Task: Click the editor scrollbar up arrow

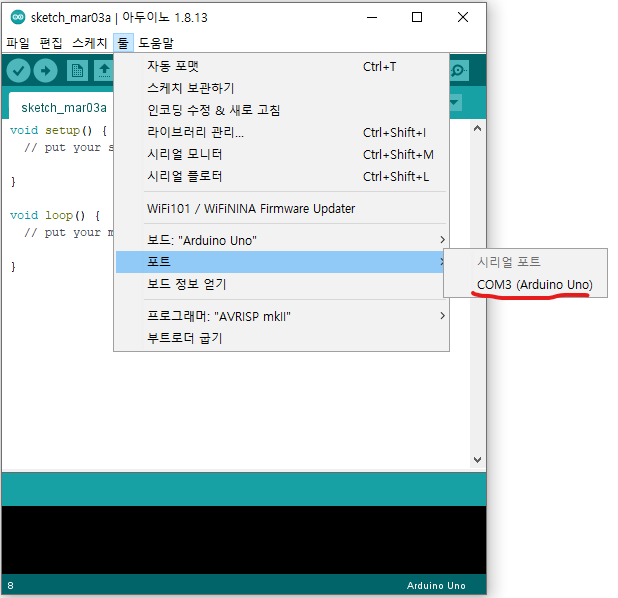Action: pos(477,129)
